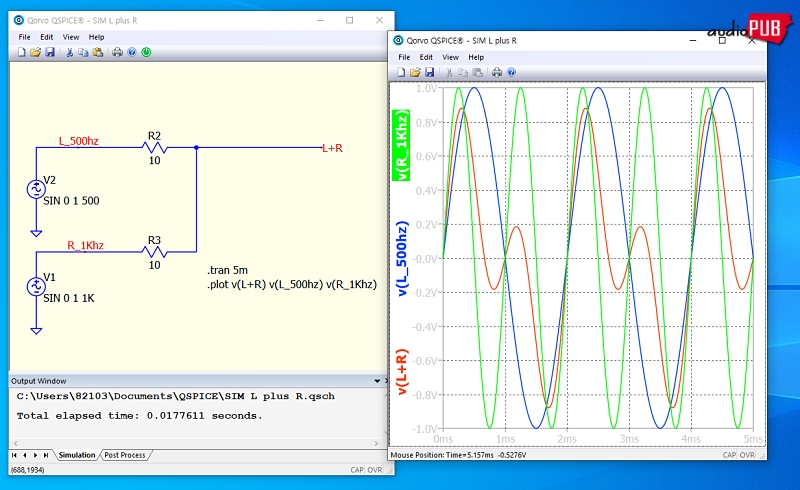Select the V2 voltage source symbol

(37, 188)
